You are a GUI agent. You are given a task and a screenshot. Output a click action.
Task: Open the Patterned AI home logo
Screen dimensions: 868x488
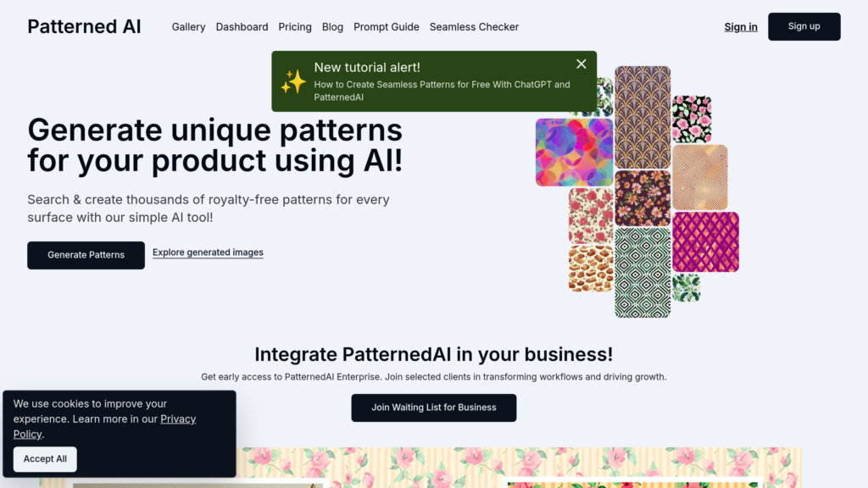click(84, 26)
